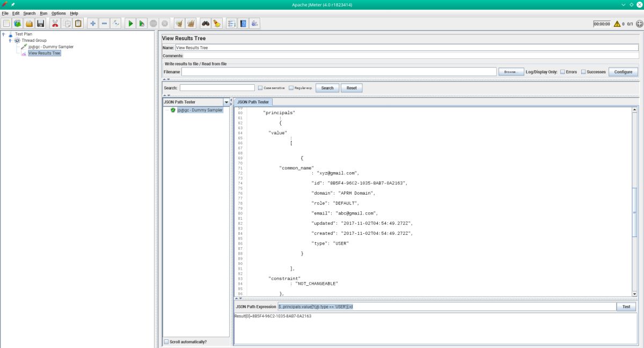644x348 pixels.
Task: Toggle the Case sensitive checkbox
Action: point(260,88)
